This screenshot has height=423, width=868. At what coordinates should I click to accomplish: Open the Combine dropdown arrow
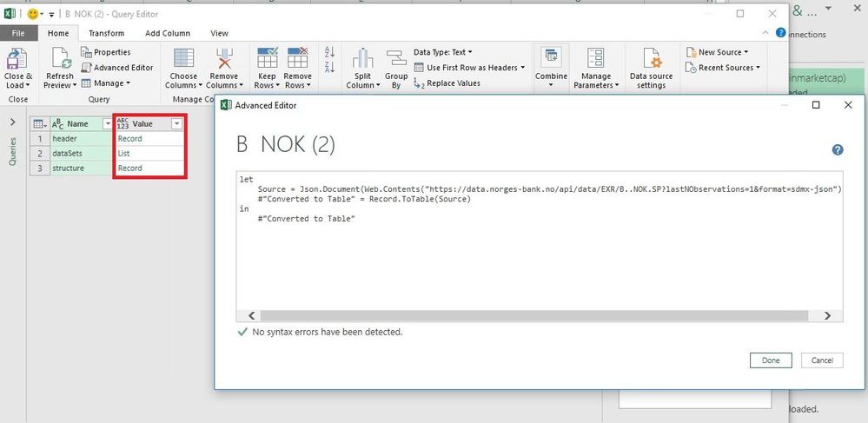[551, 85]
